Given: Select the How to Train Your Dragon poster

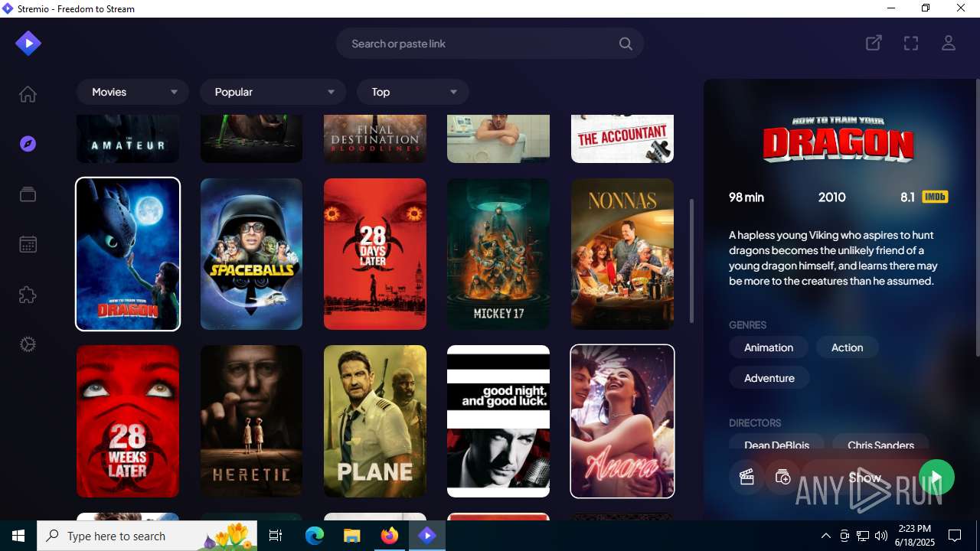Looking at the screenshot, I should 128,254.
